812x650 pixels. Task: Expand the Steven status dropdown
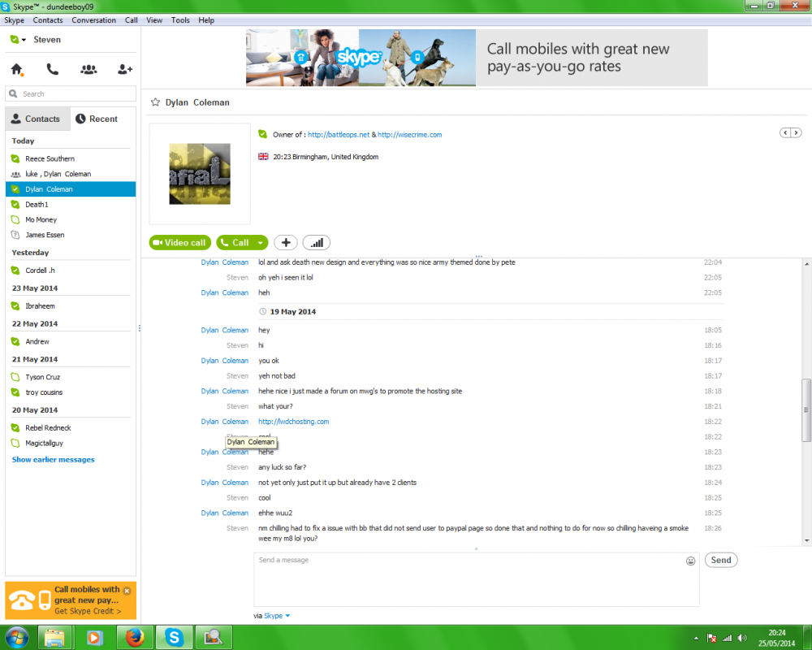coord(24,40)
